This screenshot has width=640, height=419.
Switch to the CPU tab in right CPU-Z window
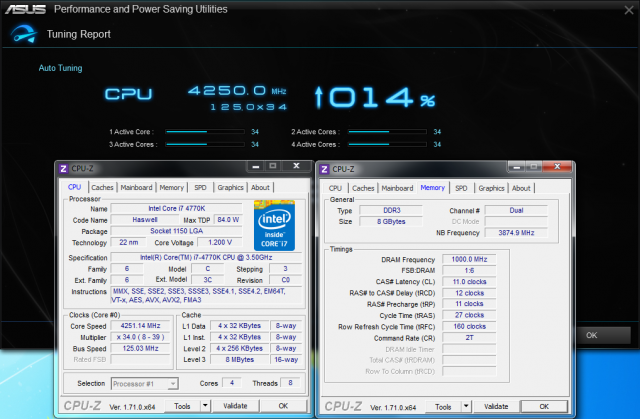335,188
